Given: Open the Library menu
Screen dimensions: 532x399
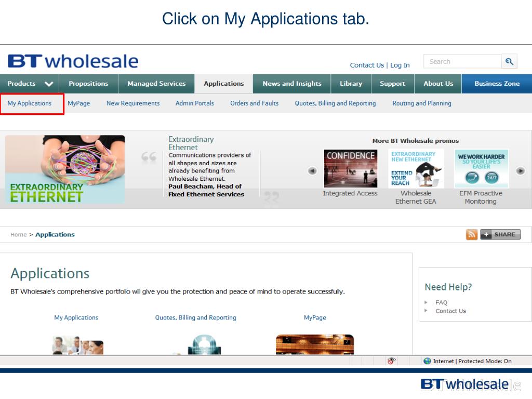Looking at the screenshot, I should pyautogui.click(x=351, y=84).
